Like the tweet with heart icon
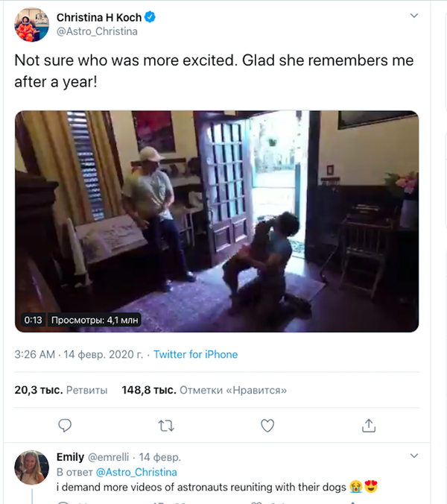 click(x=267, y=425)
